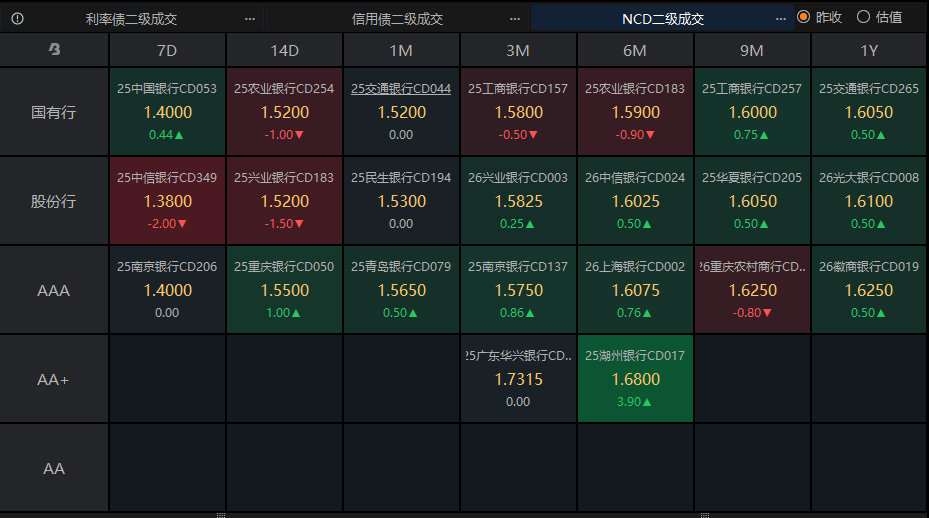Click the info icon beside 利率债二级成交

coord(17,18)
